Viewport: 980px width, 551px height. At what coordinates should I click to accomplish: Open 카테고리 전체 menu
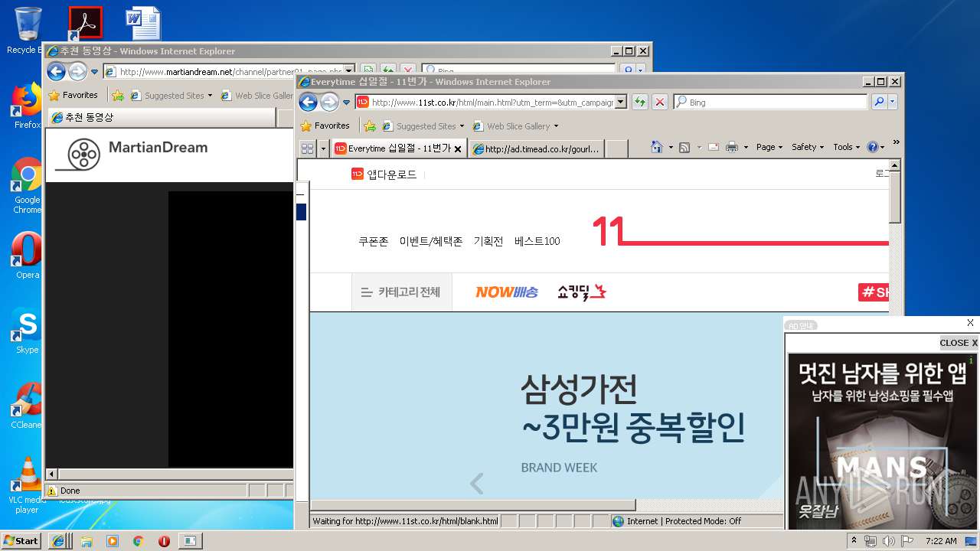[401, 292]
